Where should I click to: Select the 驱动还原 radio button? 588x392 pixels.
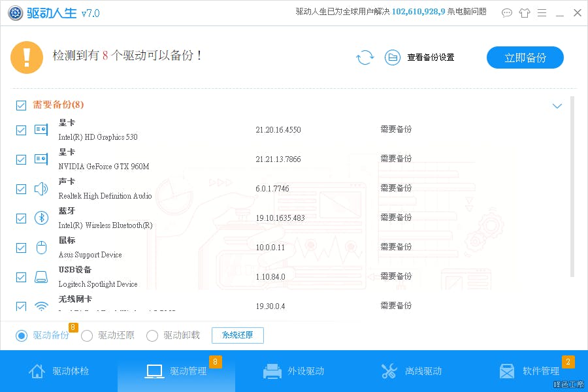87,336
